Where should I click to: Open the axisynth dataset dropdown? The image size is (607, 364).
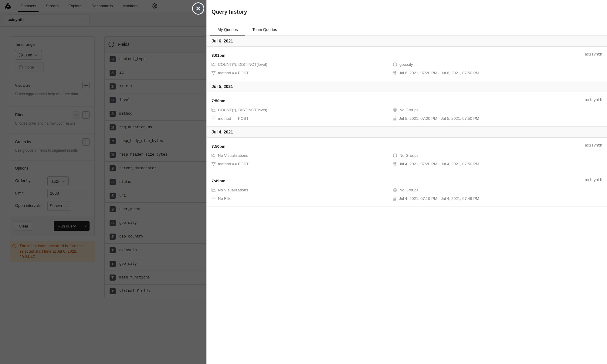pyautogui.click(x=47, y=20)
